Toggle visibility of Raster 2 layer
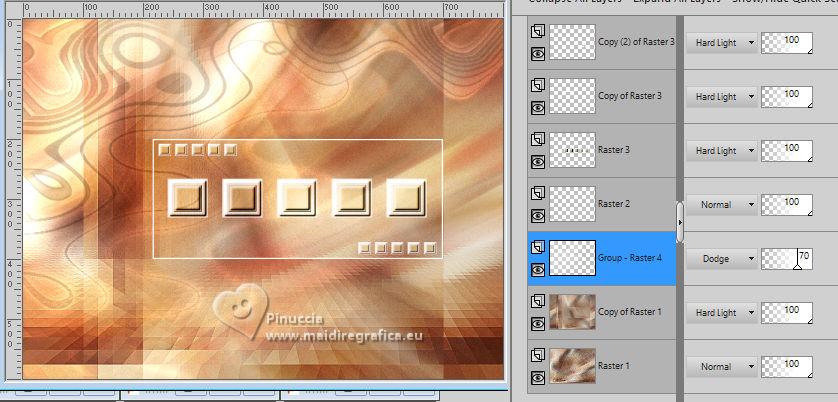Viewport: 838px width, 402px height. pyautogui.click(x=538, y=216)
